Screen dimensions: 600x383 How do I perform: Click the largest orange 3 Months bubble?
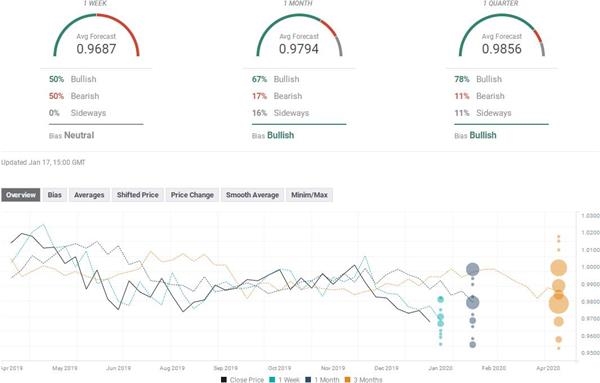tap(559, 303)
